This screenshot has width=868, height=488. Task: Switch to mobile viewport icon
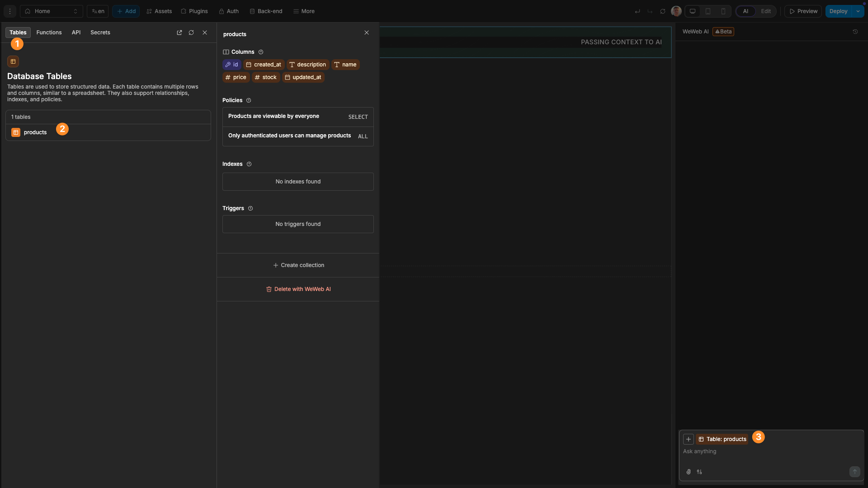tap(723, 11)
